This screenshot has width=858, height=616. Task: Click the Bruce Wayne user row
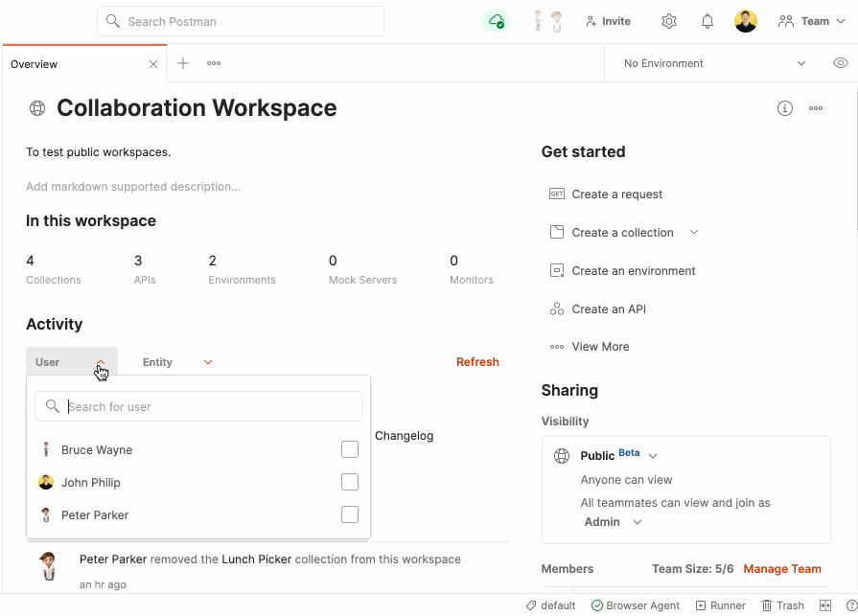(198, 450)
